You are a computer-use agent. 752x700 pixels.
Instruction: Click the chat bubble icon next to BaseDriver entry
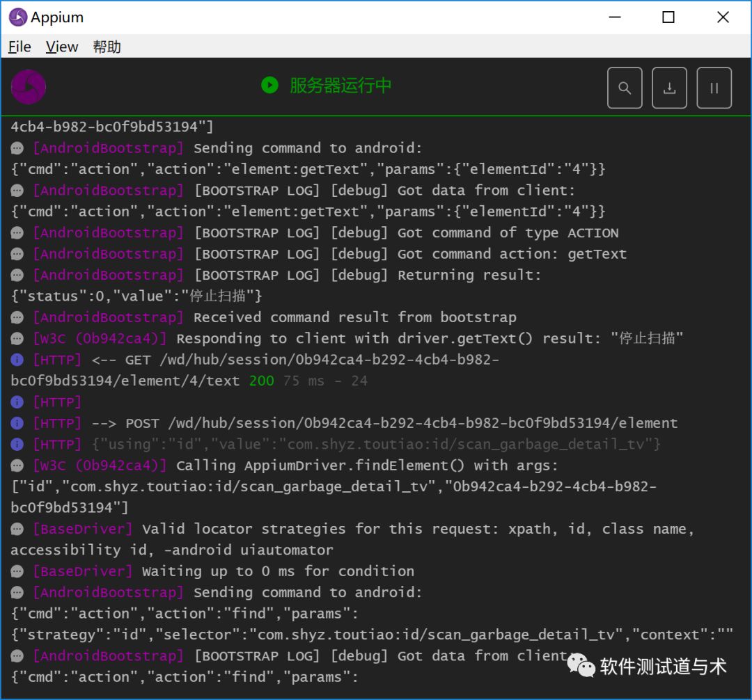pos(17,529)
